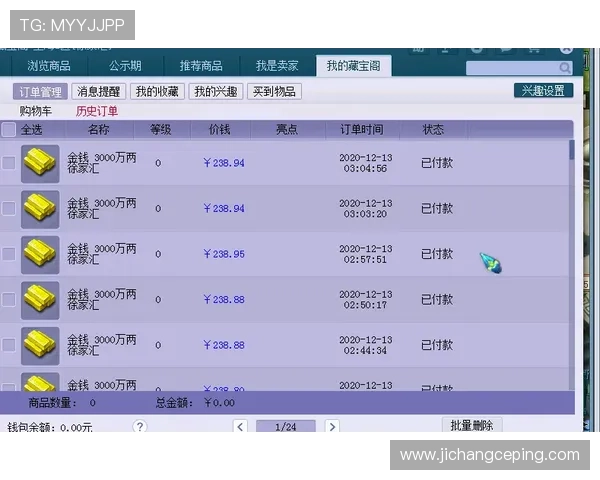Click the 价钱 column header
Screen dimensions: 600x480
pyautogui.click(x=220, y=129)
